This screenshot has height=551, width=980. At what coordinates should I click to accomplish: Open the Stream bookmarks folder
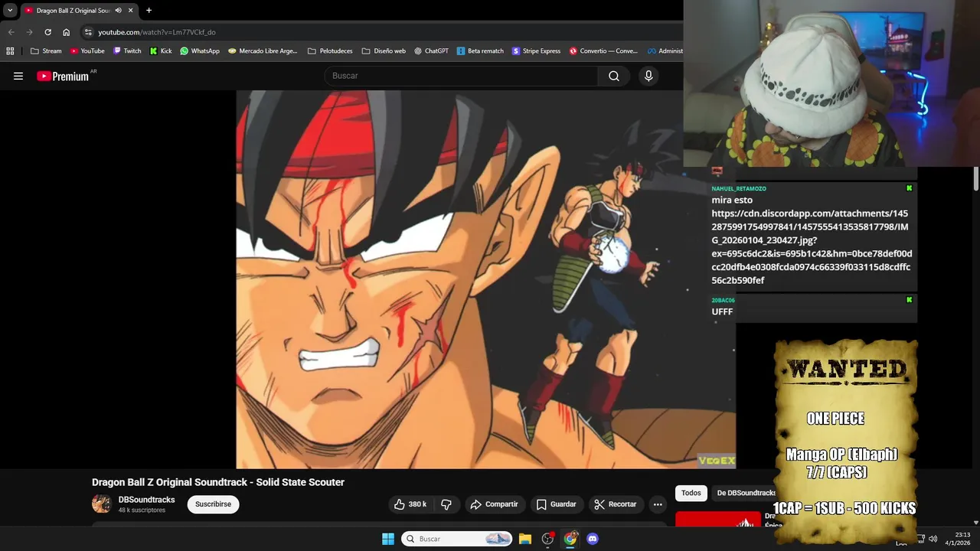click(46, 51)
